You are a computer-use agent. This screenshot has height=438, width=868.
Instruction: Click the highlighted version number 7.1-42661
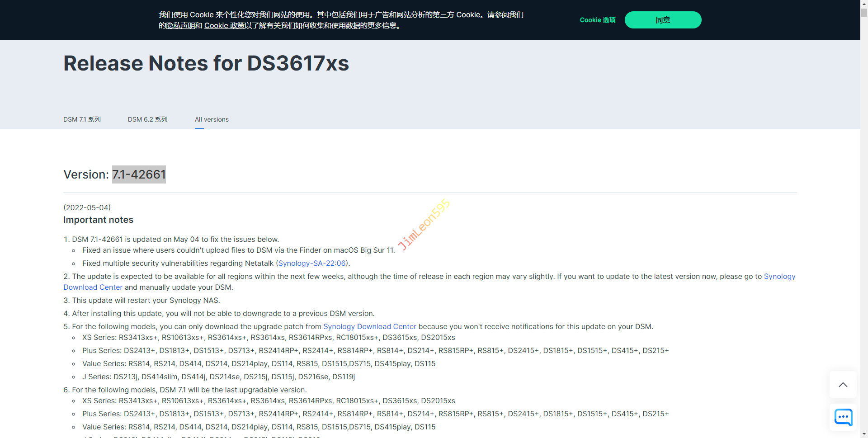139,174
